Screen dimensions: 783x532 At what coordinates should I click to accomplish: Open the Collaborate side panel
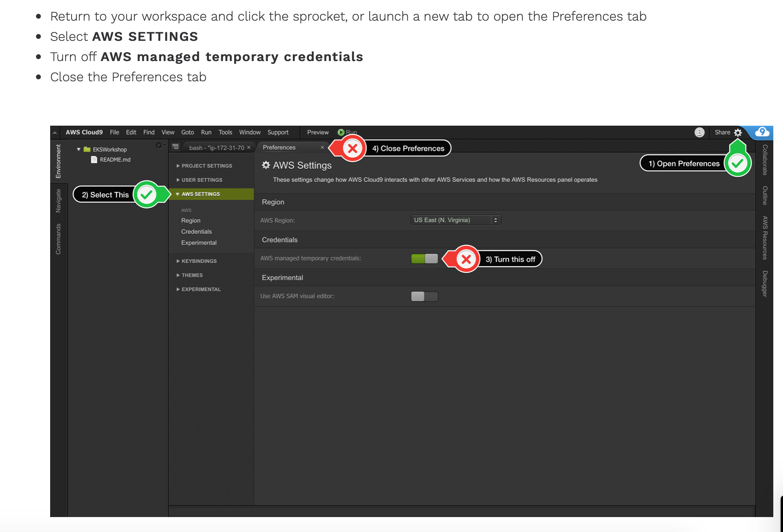coord(765,160)
